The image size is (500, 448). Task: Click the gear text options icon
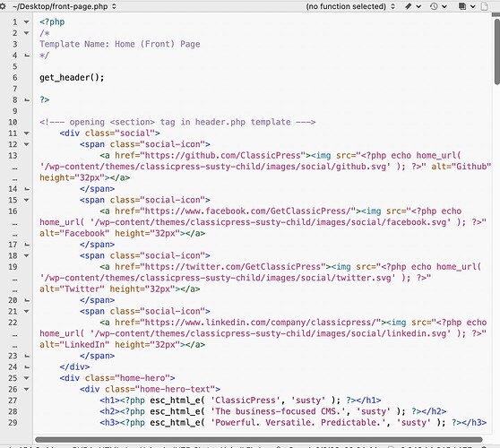click(3, 6)
